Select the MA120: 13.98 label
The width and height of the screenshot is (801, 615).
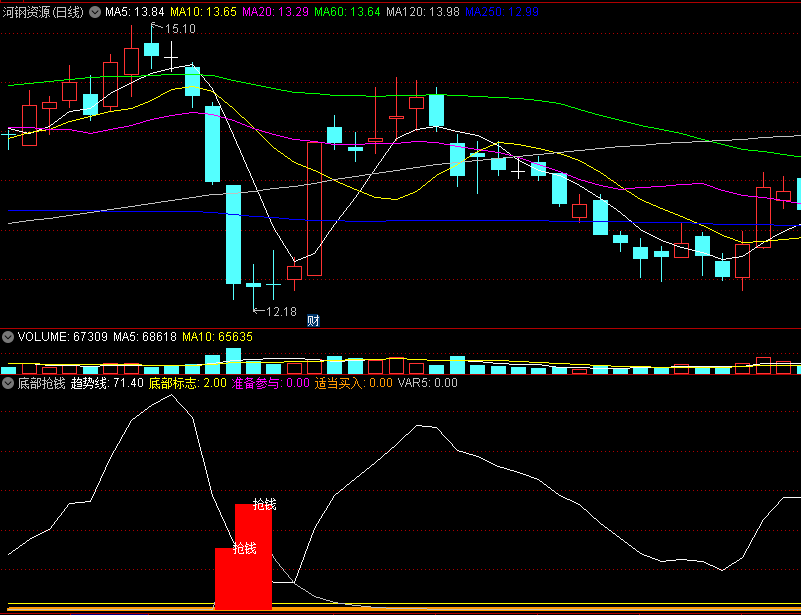(x=423, y=12)
